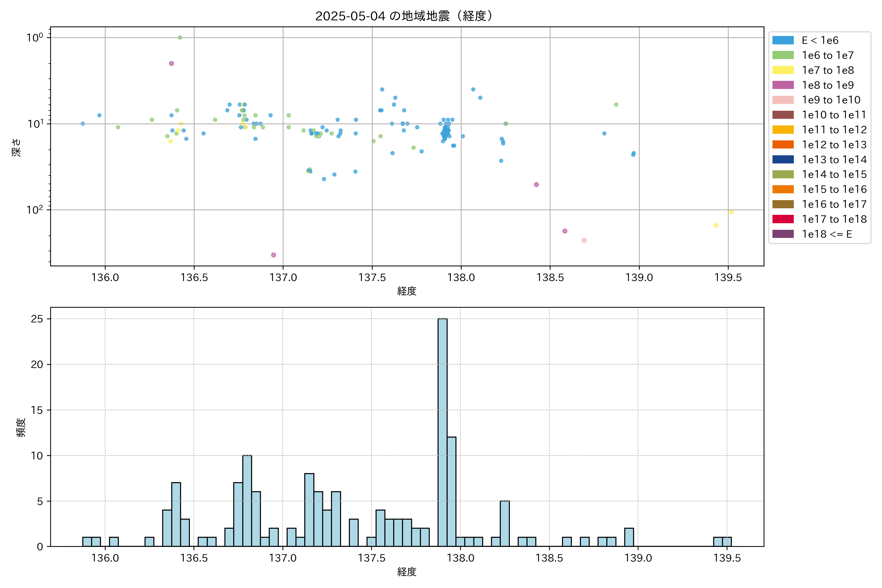Click the 139.5 tick label on histogram
The image size is (882, 588).
[x=727, y=558]
